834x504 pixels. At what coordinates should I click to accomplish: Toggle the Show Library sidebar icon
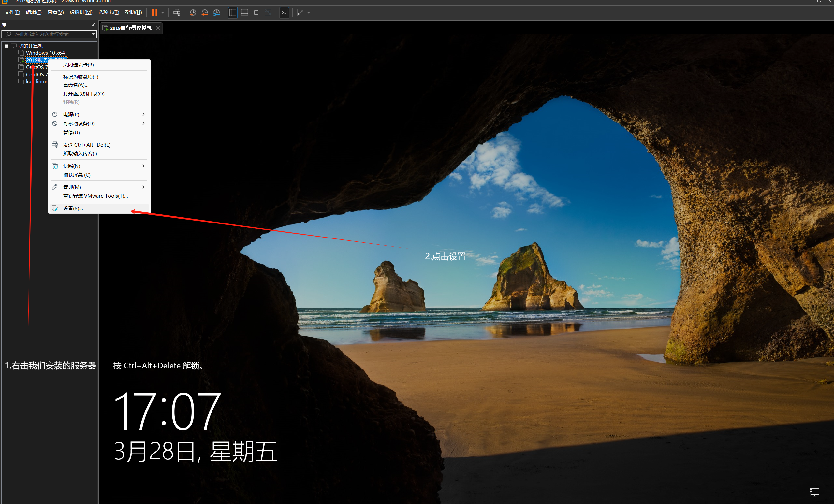[x=232, y=13]
